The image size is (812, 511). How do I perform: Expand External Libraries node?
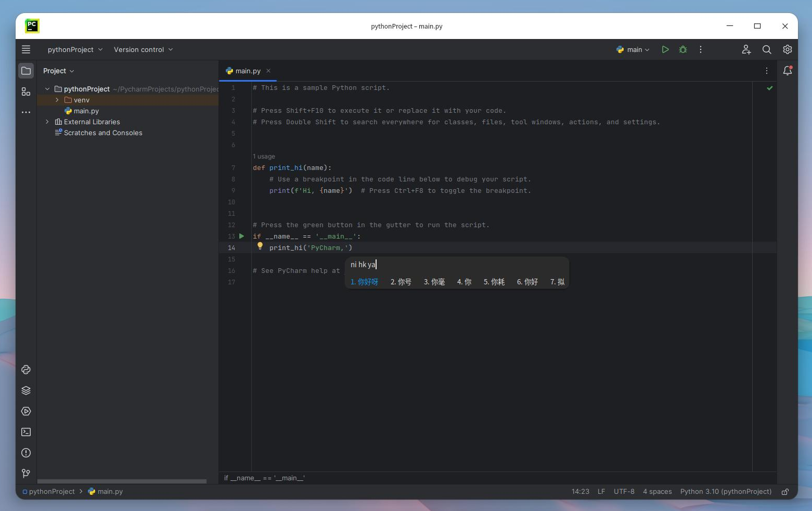click(x=47, y=122)
